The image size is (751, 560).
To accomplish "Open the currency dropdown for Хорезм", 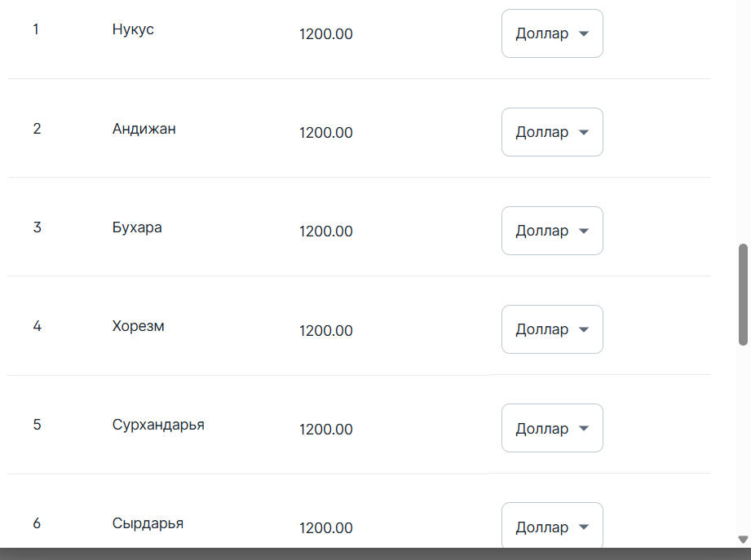I will (552, 329).
